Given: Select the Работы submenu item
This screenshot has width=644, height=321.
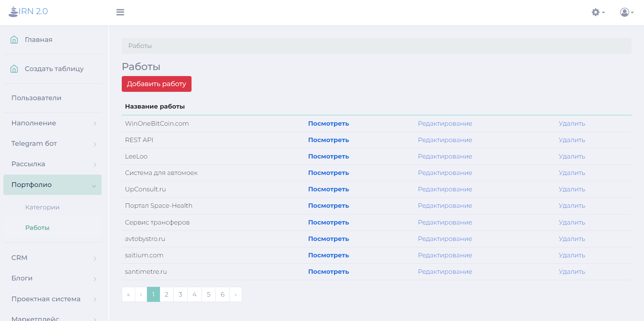Looking at the screenshot, I should point(37,228).
